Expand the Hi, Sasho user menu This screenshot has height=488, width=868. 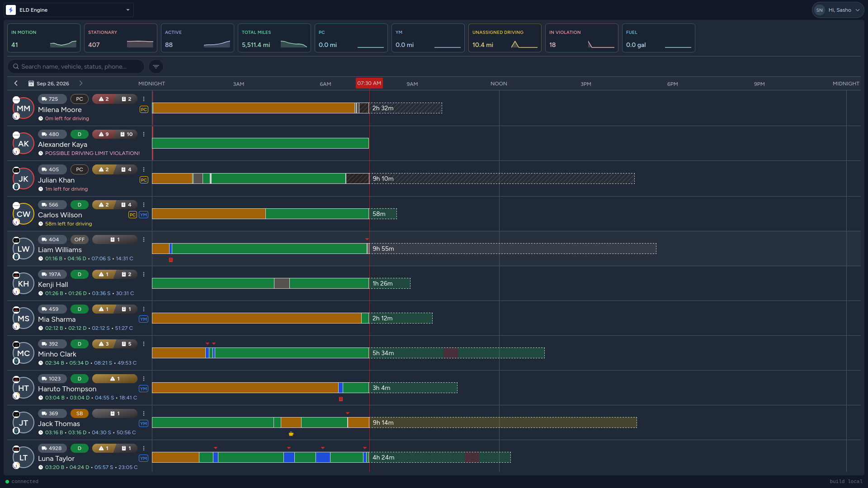pyautogui.click(x=838, y=10)
